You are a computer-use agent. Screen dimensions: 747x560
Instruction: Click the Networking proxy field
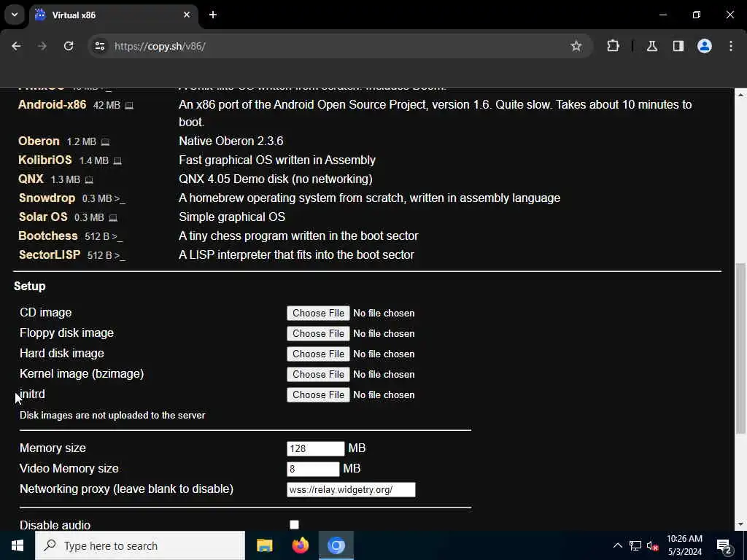tap(351, 489)
